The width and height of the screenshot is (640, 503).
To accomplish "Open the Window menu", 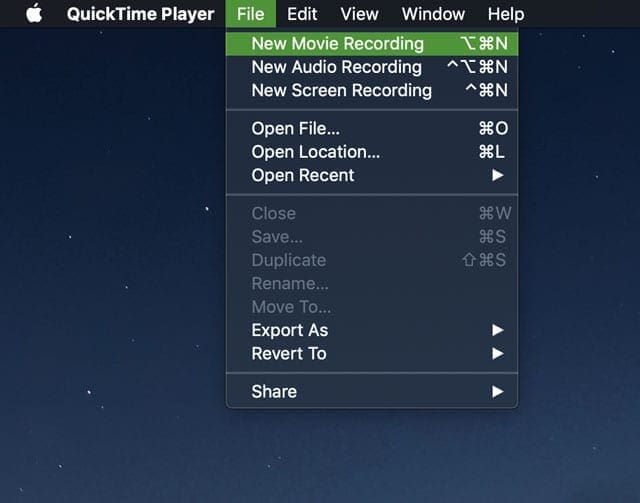I will pyautogui.click(x=433, y=14).
